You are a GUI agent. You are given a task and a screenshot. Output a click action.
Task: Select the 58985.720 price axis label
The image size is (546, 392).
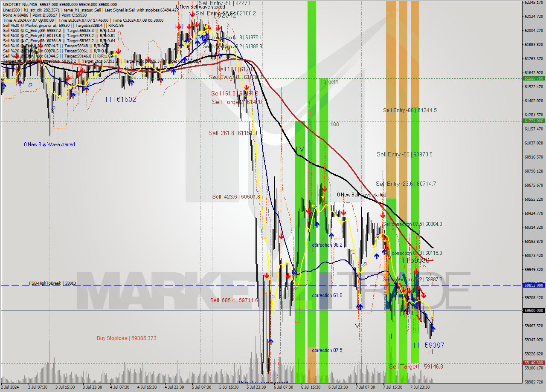coord(534,382)
